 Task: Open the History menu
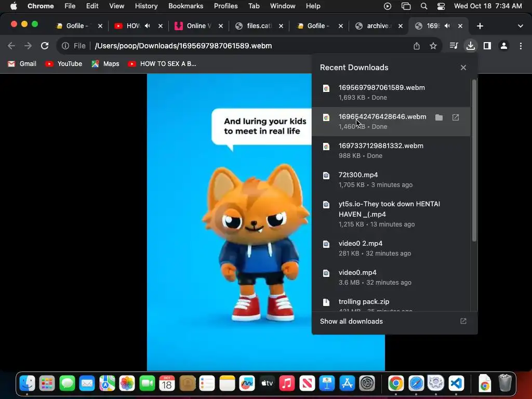146,6
